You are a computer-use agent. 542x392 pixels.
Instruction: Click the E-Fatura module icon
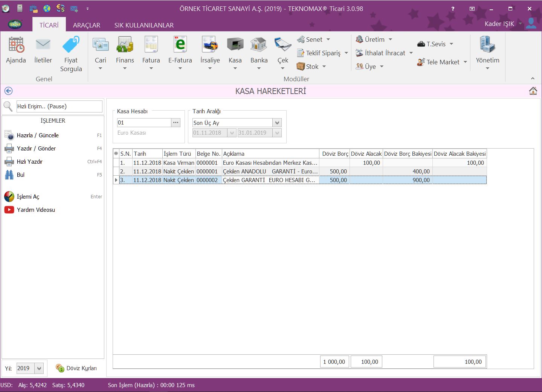coord(180,45)
